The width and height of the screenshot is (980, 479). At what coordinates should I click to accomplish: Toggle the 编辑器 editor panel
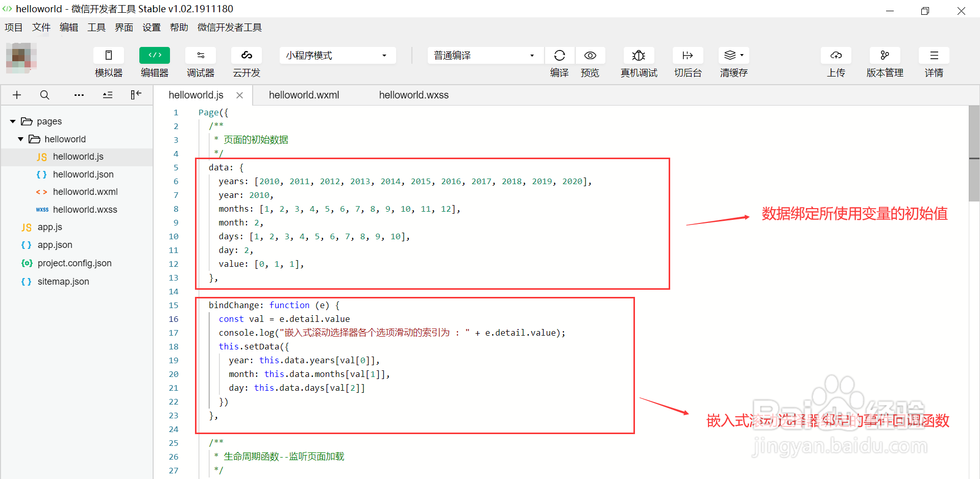(x=155, y=55)
